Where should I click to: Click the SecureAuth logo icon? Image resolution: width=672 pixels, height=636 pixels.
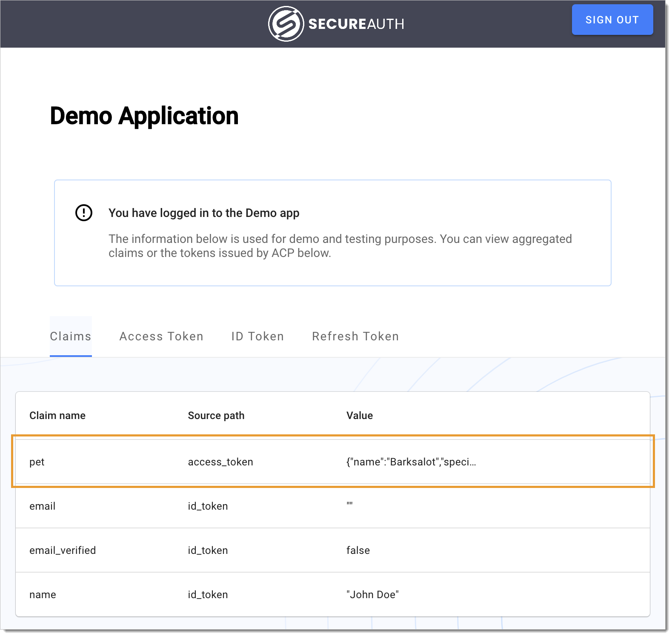(286, 24)
